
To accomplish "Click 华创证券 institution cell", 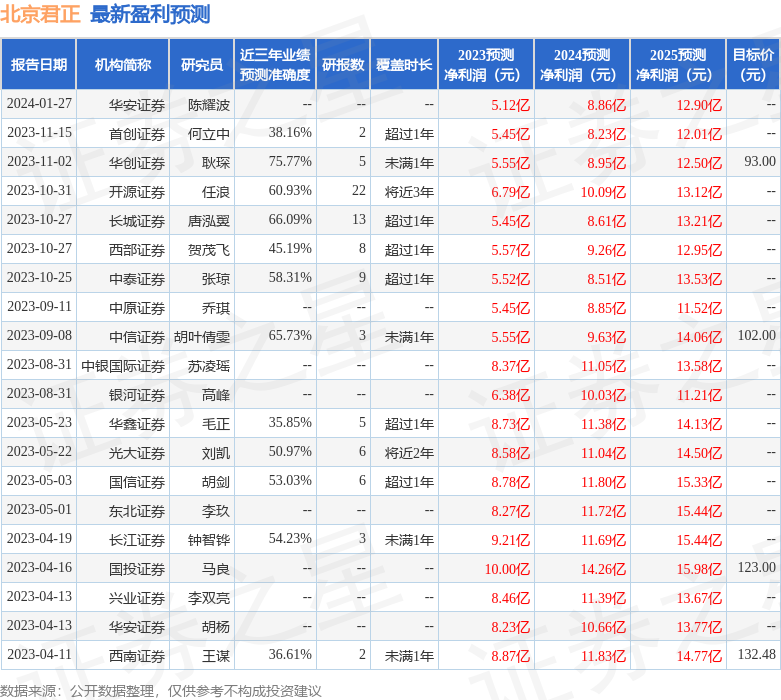I will pos(137,163).
